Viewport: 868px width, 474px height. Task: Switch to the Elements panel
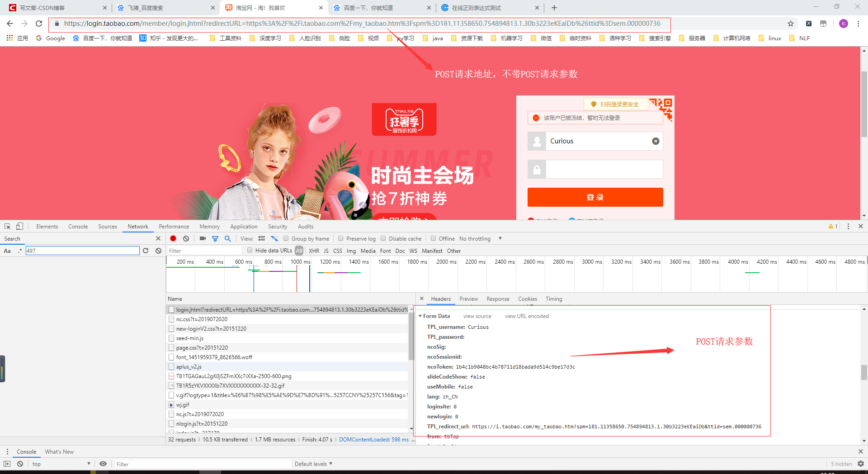coord(47,226)
